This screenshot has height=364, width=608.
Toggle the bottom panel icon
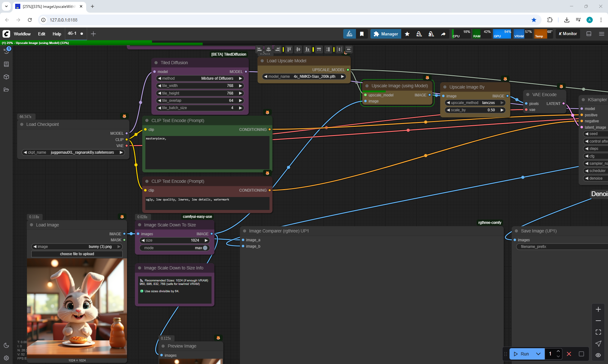coord(589,34)
